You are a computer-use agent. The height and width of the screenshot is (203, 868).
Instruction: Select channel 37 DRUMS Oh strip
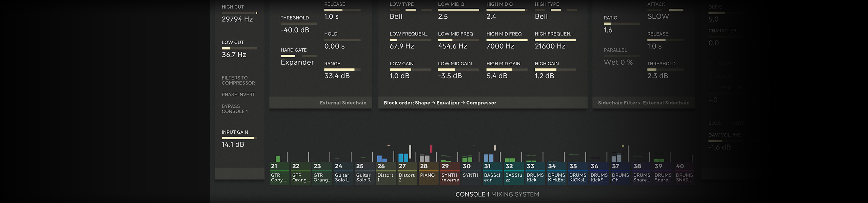620,173
